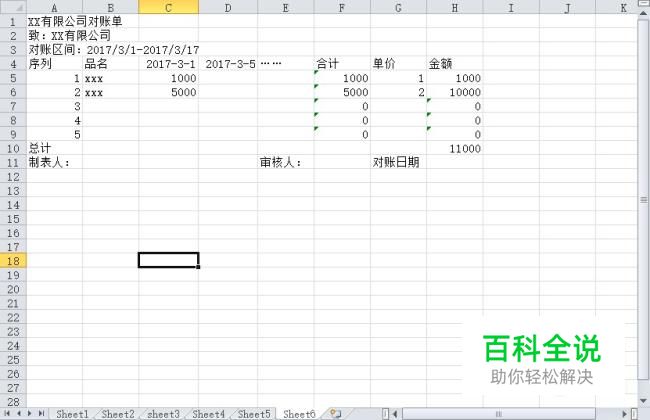Click tab bar resize handle beside scrollbar
Image resolution: width=650 pixels, height=420 pixels.
(386, 414)
